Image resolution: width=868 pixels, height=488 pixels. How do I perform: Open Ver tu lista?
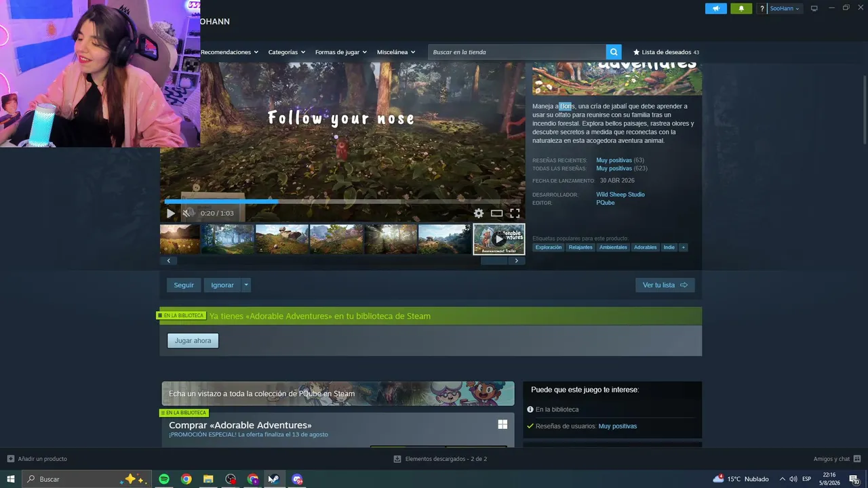tap(665, 285)
